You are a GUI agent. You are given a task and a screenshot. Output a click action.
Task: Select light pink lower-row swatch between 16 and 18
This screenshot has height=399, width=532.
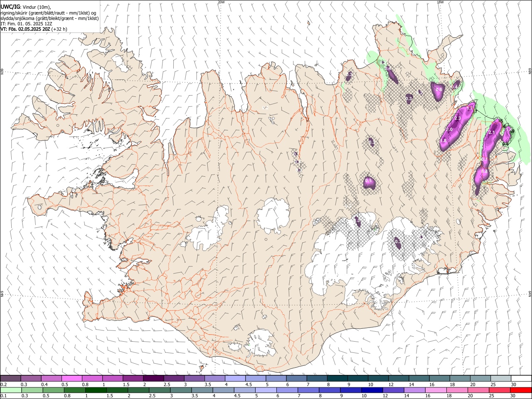tap(436, 390)
